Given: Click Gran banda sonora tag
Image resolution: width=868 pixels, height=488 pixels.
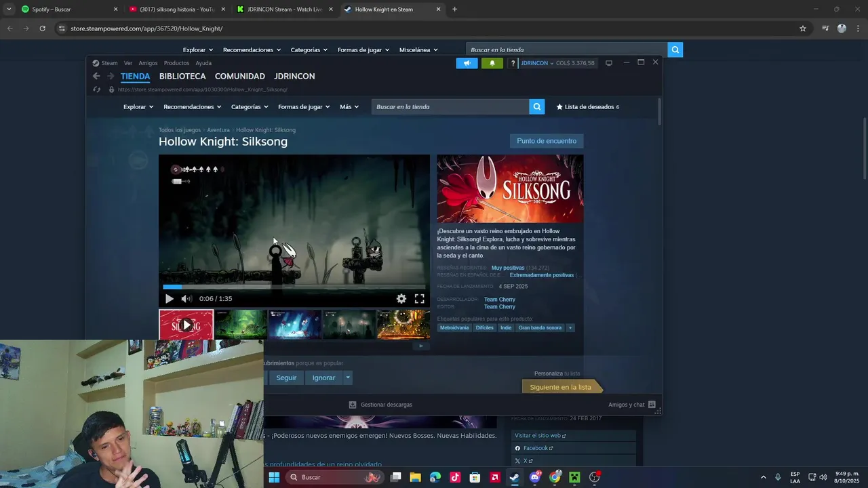Looking at the screenshot, I should 540,327.
